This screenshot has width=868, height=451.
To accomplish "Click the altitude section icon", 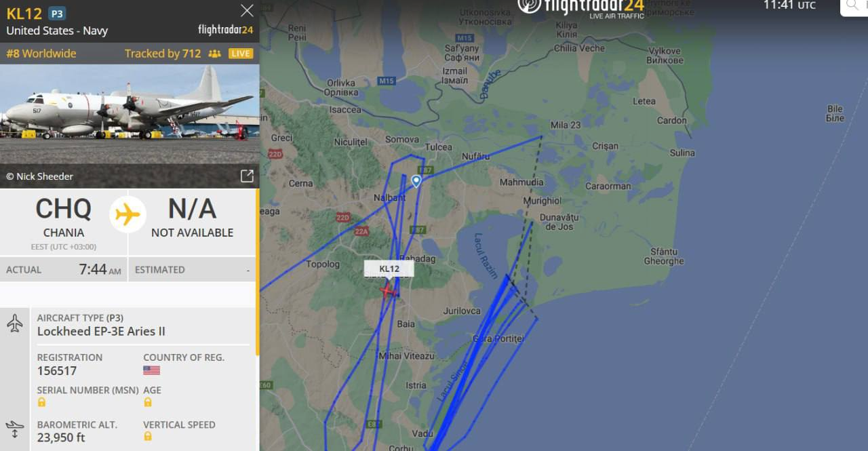I will coord(15,429).
